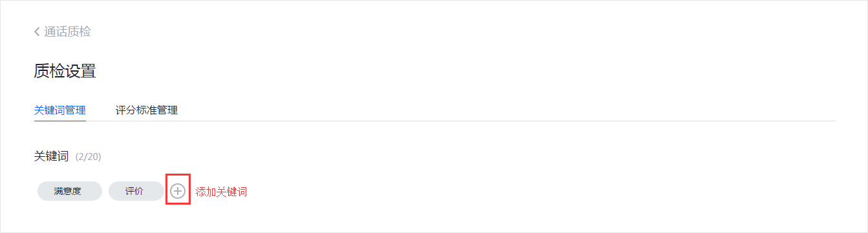Select the 评价 keyword tag
The image size is (868, 233).
pyautogui.click(x=136, y=191)
